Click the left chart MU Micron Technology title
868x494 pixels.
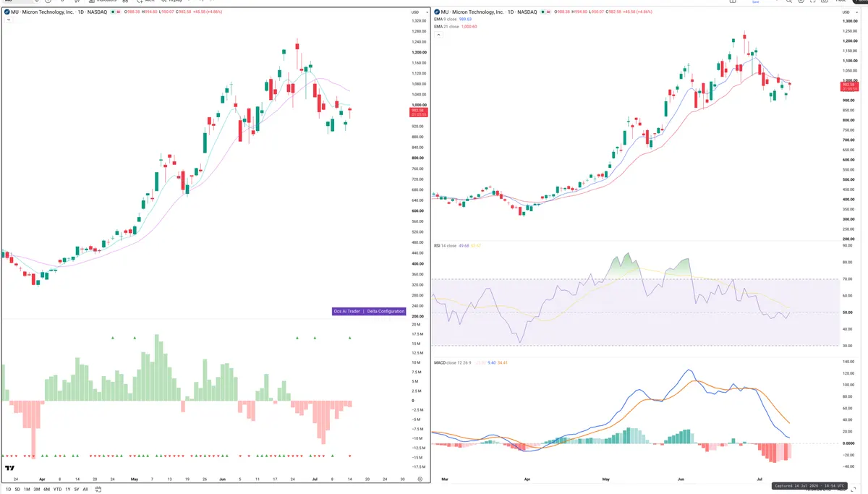coord(61,12)
